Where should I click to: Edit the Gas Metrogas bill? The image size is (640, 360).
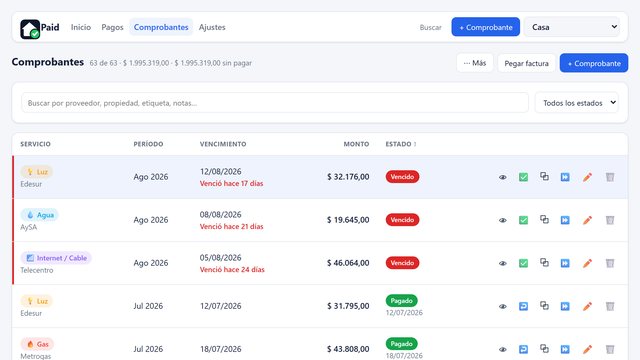pos(587,349)
